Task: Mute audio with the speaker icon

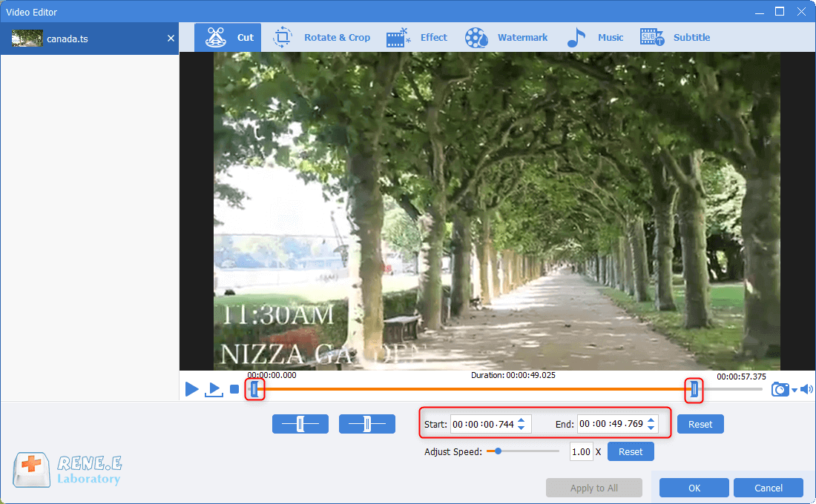Action: (x=806, y=389)
